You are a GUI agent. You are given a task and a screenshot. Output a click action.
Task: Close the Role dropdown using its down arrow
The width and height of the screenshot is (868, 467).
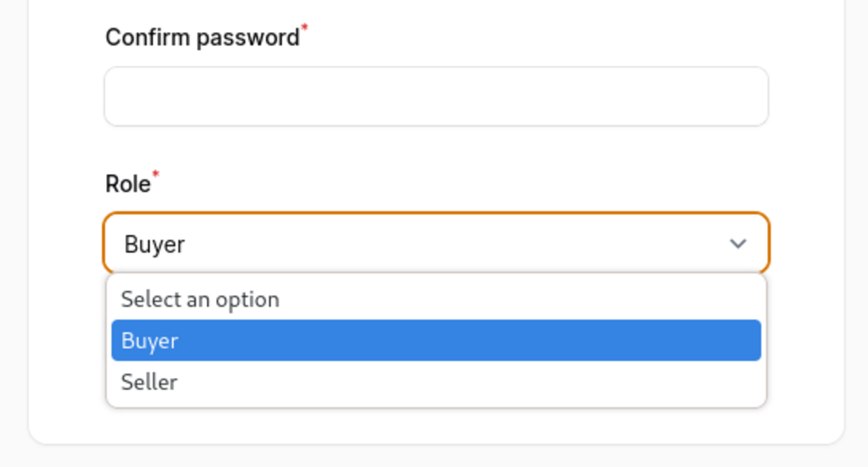[738, 244]
